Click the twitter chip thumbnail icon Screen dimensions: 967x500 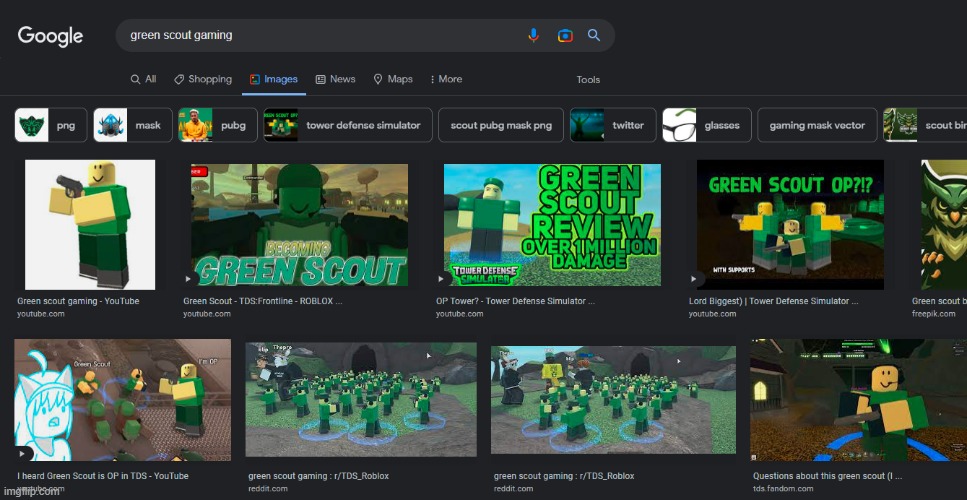(587, 125)
